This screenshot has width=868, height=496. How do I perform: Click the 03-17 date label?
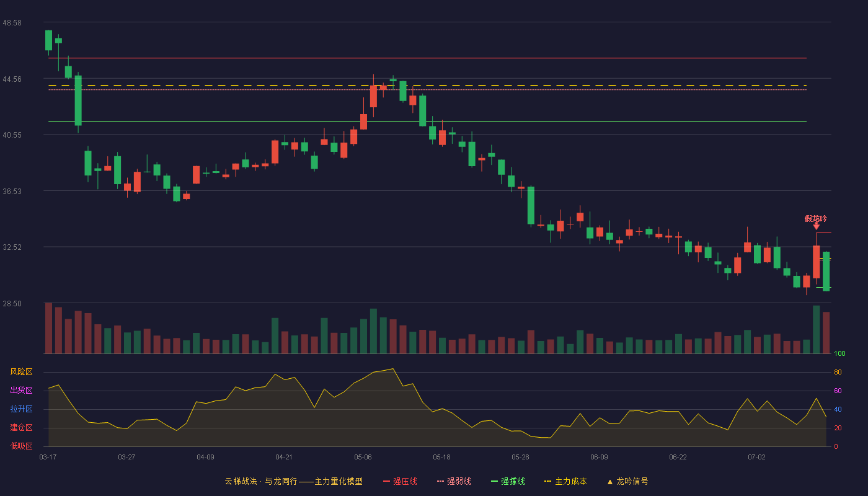(x=48, y=457)
